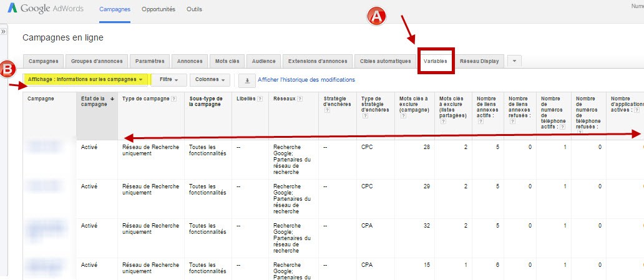The image size is (644, 280).
Task: Open the Filtre dropdown
Action: 168,80
